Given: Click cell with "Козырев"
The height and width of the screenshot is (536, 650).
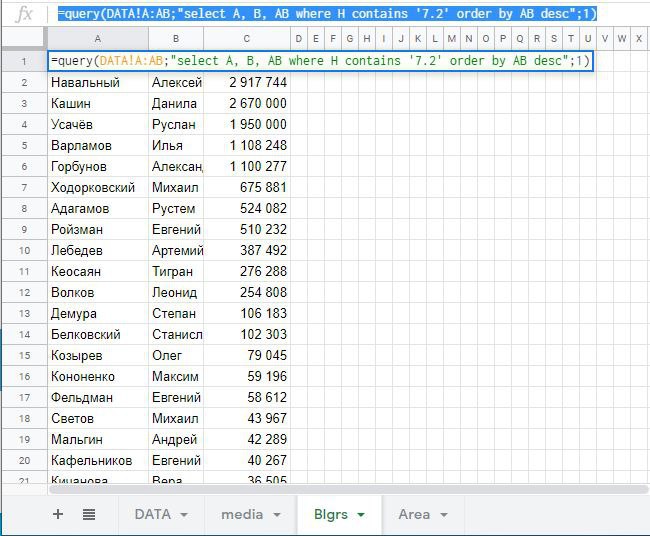Looking at the screenshot, I should tap(98, 355).
